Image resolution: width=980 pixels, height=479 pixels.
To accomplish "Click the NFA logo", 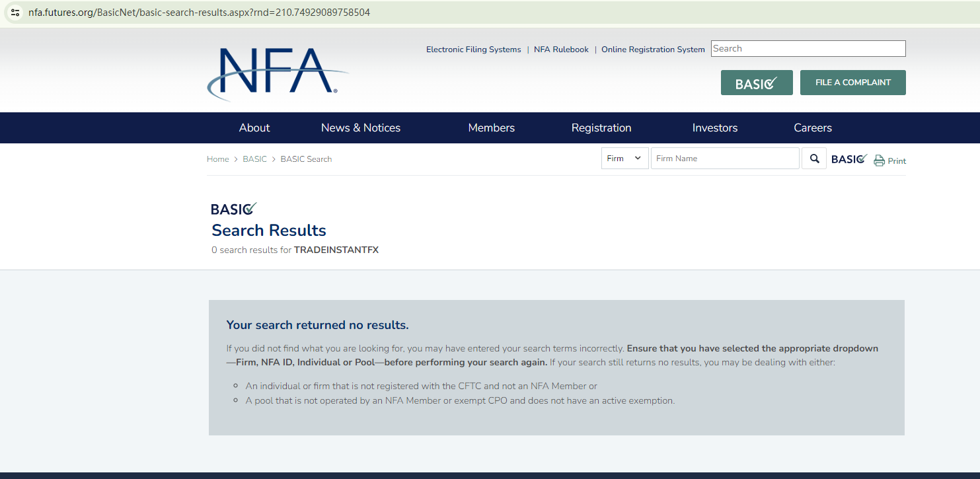I will (278, 73).
